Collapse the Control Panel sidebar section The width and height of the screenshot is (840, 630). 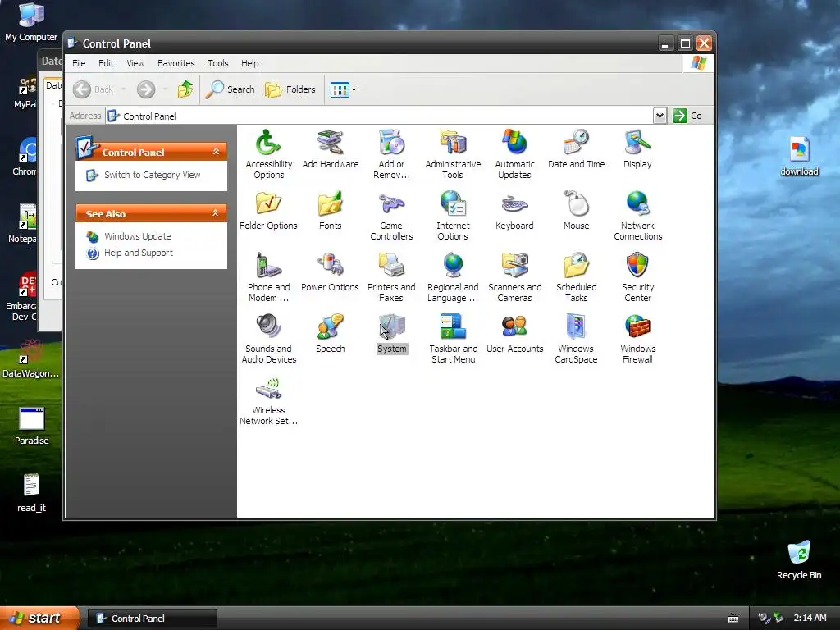point(216,152)
